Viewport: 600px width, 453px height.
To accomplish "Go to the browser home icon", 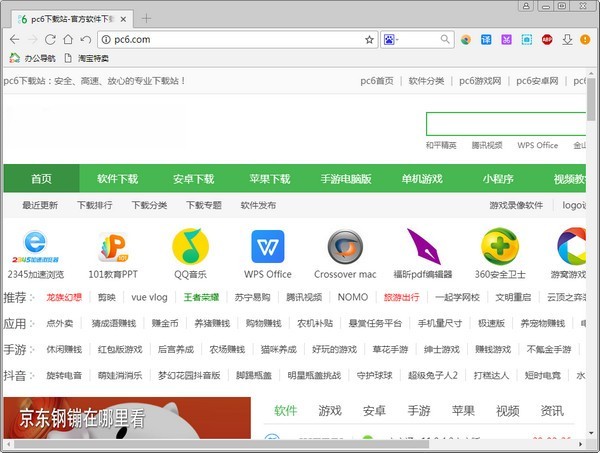I will point(68,39).
